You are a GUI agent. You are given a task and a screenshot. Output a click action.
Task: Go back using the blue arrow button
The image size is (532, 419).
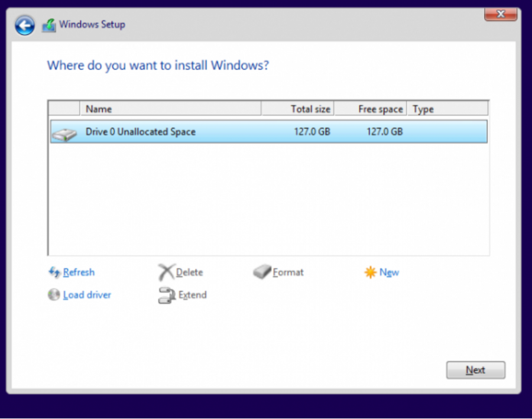[x=24, y=25]
